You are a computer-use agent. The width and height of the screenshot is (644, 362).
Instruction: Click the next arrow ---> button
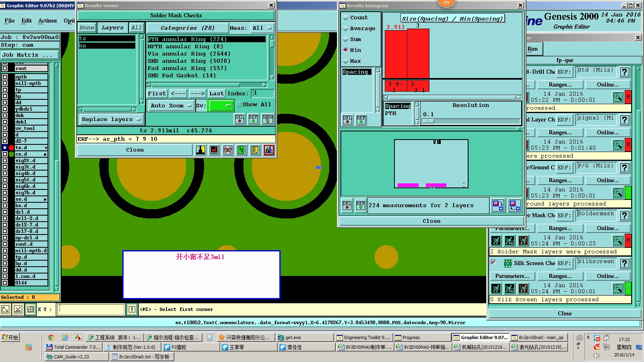pos(197,94)
